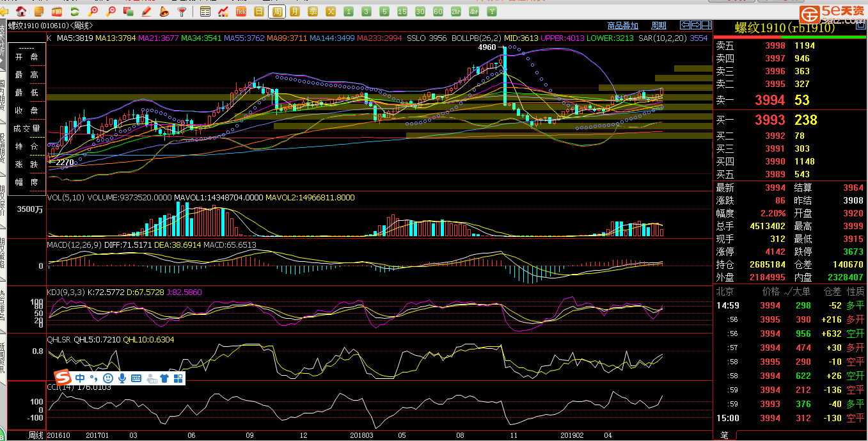This screenshot has width=868, height=441.
Task: Click the 螺纹1910(rb1910) contract title
Action: point(785,28)
